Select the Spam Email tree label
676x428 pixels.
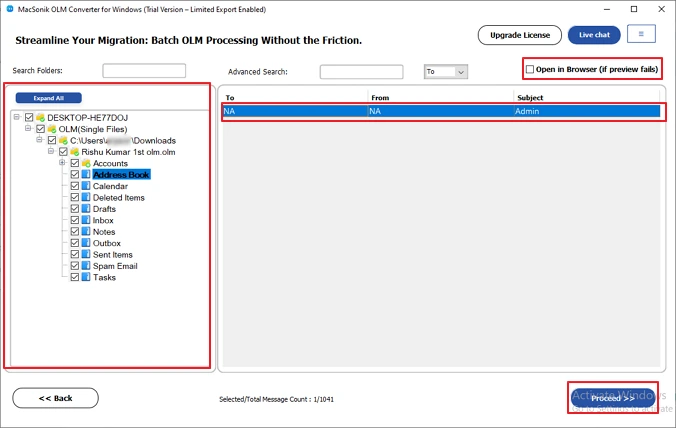tap(115, 266)
